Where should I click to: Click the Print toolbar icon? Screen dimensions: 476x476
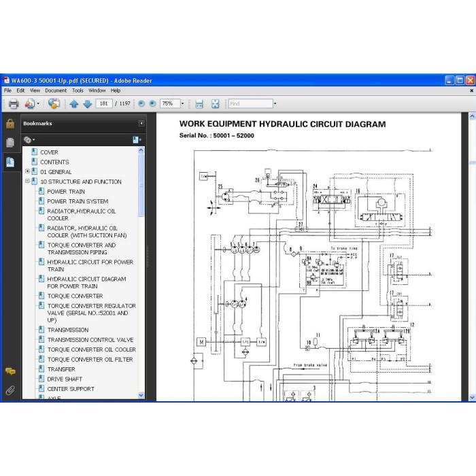click(x=14, y=104)
